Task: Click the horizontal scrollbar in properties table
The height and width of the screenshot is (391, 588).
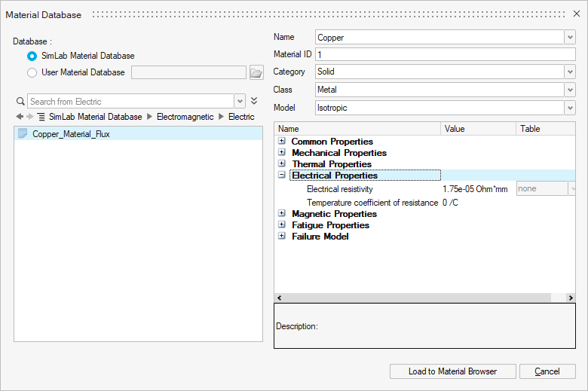Action: [422, 298]
